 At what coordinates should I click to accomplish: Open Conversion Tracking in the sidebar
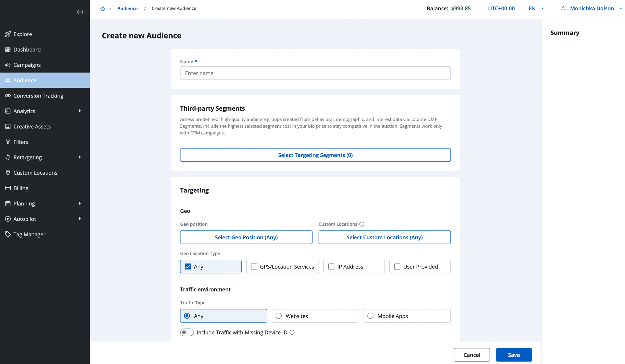[45, 96]
